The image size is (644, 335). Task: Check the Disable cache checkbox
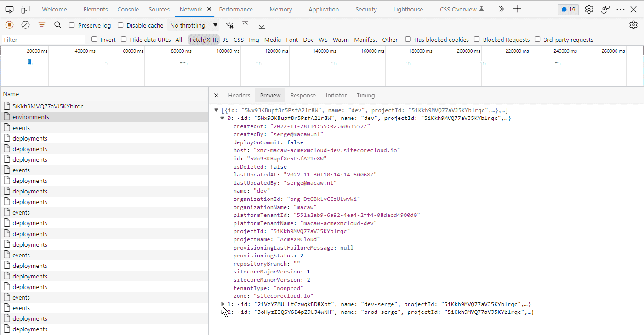click(x=120, y=25)
